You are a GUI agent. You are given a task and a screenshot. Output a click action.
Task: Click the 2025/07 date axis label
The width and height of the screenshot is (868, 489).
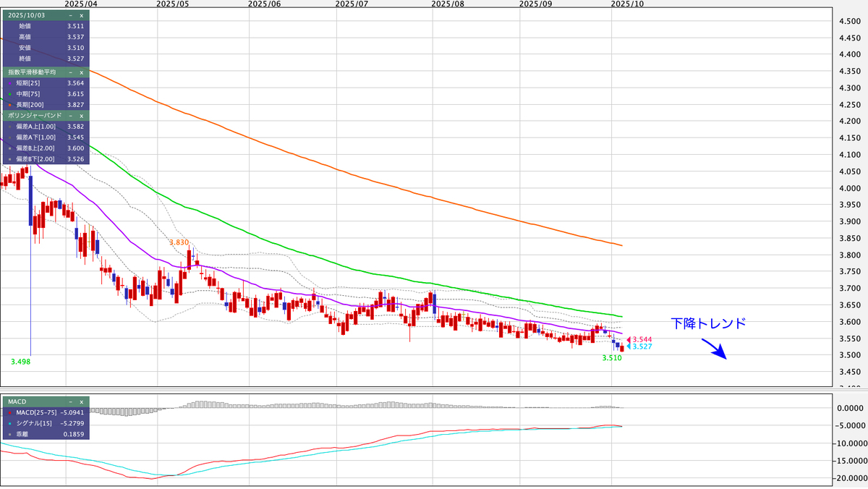coord(352,4)
